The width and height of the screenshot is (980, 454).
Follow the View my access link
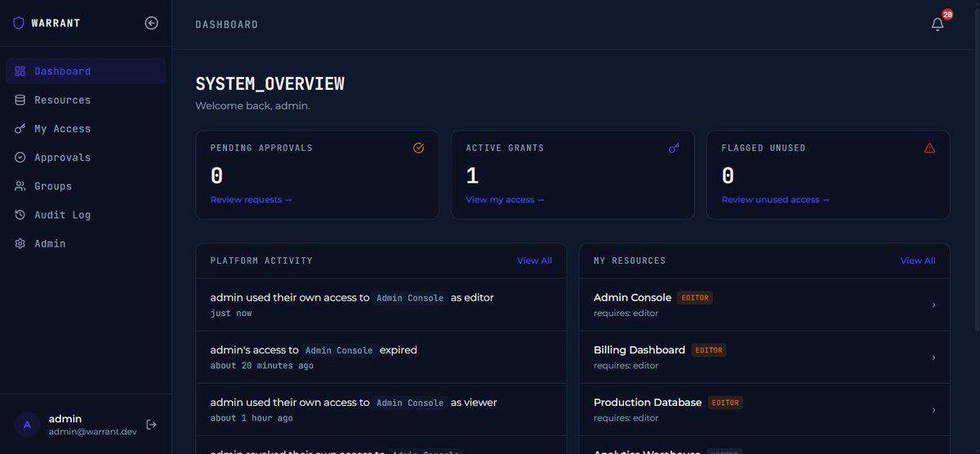point(505,199)
